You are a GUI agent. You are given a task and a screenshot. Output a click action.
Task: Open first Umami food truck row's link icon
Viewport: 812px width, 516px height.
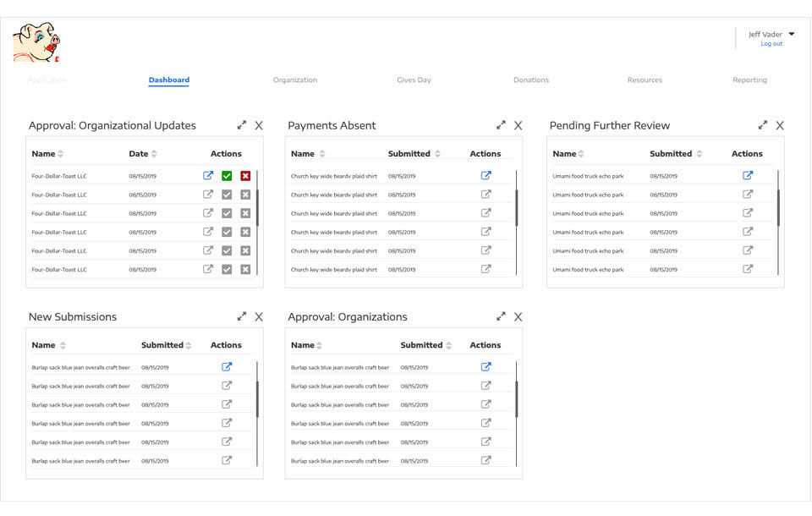pyautogui.click(x=748, y=176)
